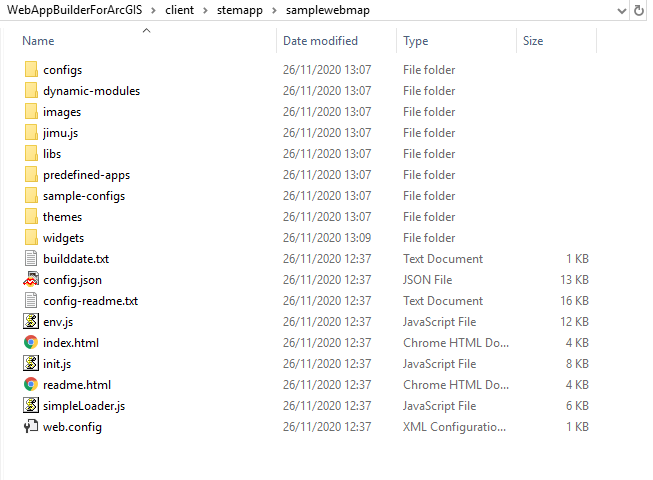The width and height of the screenshot is (653, 480).
Task: Select the builddate.txt file name
Action: point(76,259)
